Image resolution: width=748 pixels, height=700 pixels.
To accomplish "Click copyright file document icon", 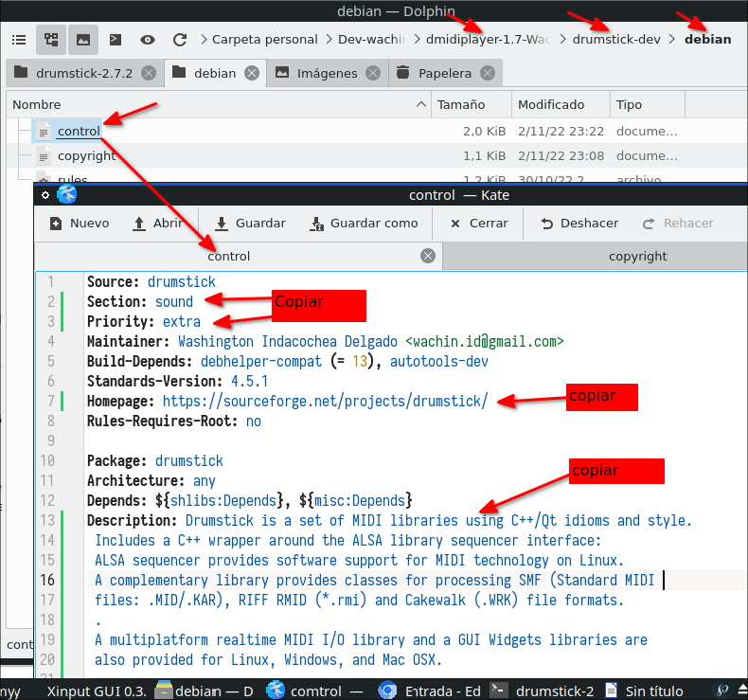I will pos(44,156).
